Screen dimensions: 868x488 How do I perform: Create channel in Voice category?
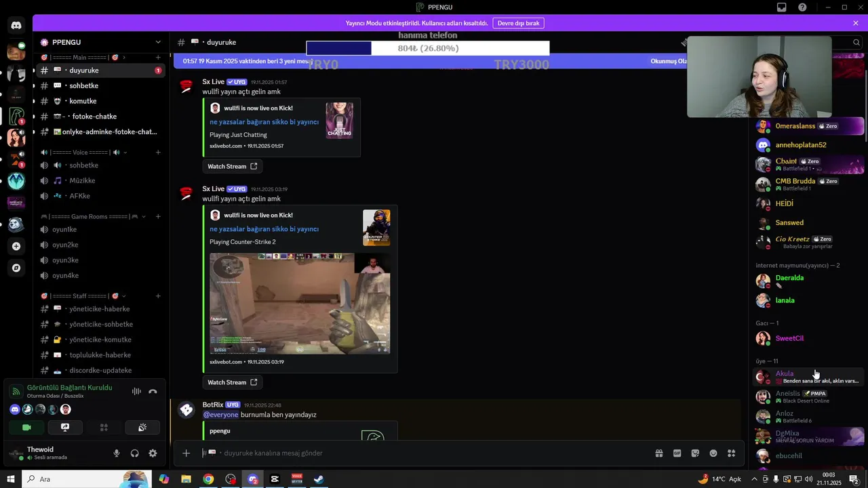[x=158, y=152]
